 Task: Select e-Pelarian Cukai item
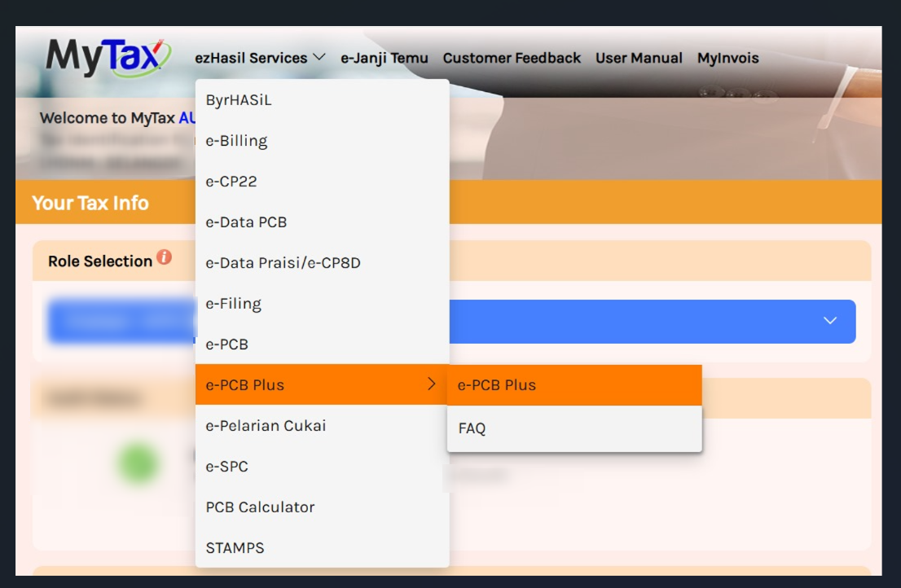pyautogui.click(x=323, y=425)
